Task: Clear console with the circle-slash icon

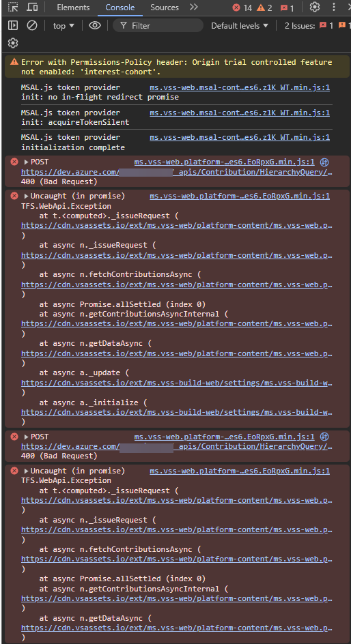Action: 32,25
